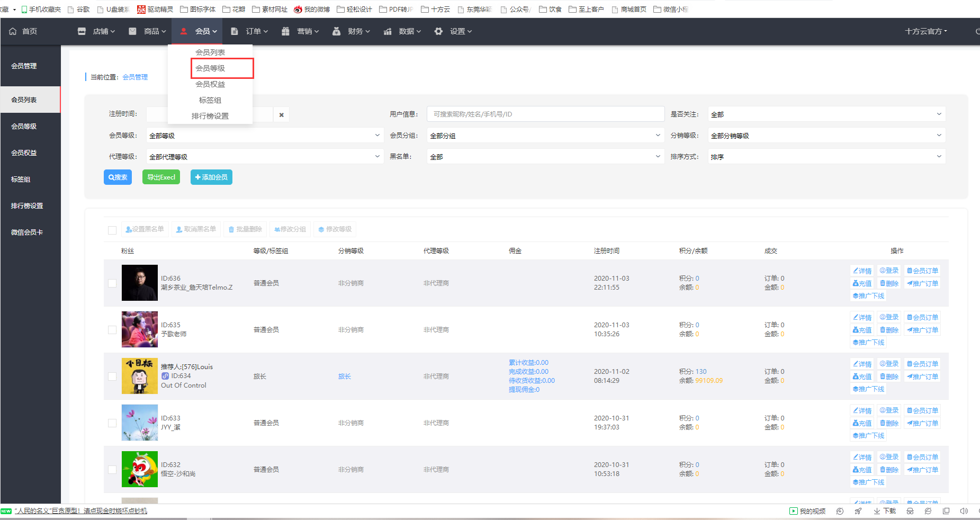Click the 会员管理 breadcrumb link
Screen dimensions: 980x520
click(x=135, y=77)
